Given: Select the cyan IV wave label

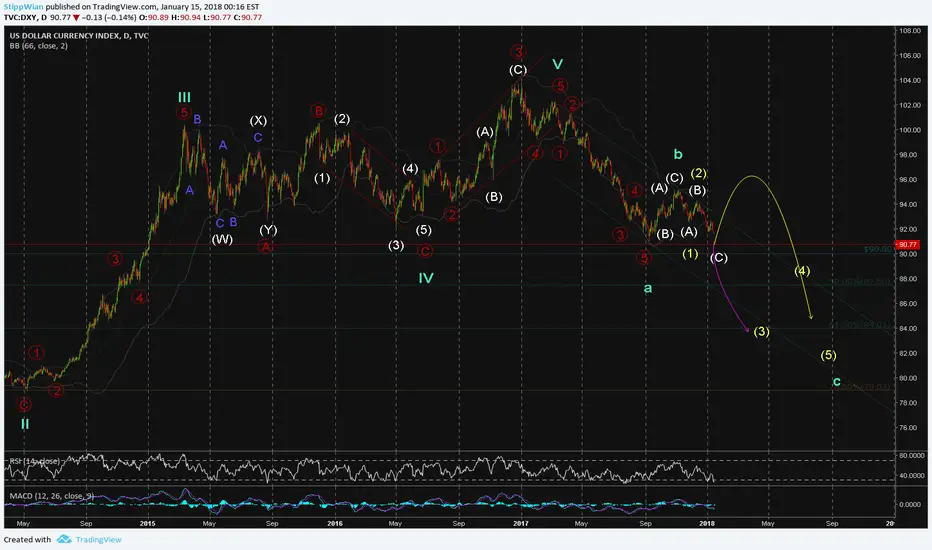Looking at the screenshot, I should (426, 278).
